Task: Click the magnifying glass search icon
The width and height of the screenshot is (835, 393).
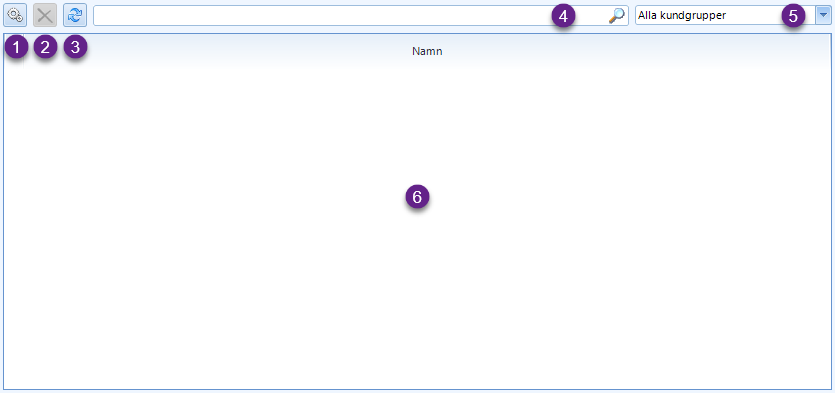Action: [x=616, y=15]
